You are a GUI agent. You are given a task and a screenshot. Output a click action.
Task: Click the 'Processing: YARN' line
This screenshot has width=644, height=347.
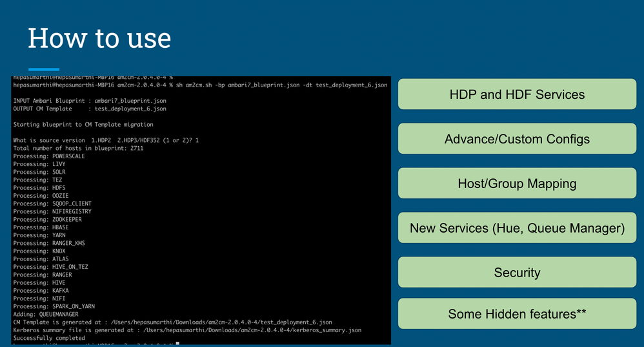tap(39, 235)
